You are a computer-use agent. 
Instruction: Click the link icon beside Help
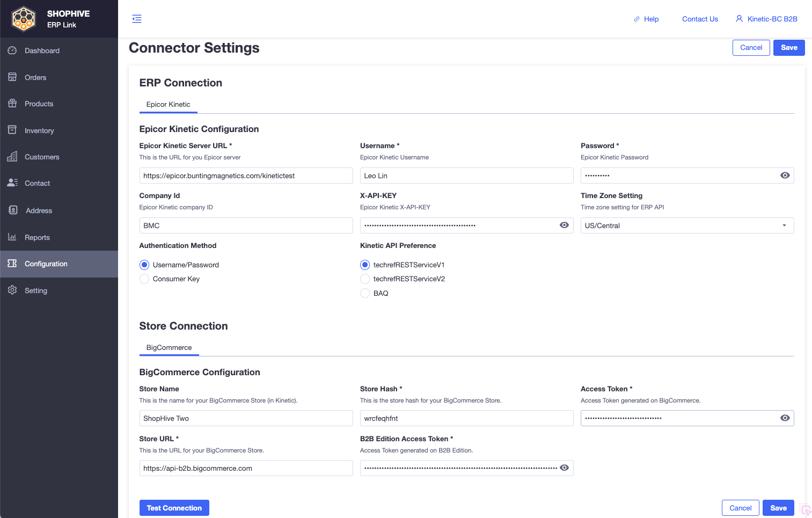(637, 19)
